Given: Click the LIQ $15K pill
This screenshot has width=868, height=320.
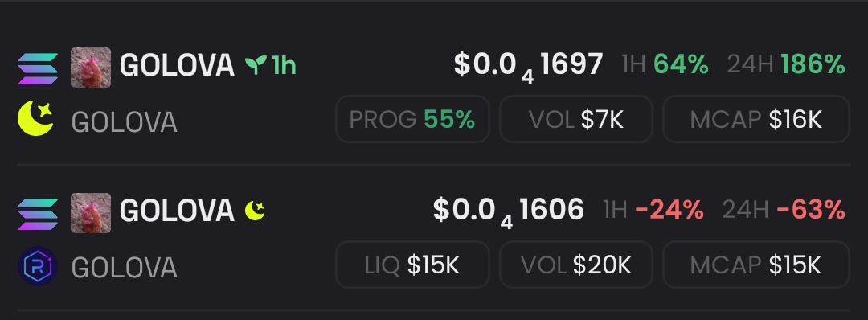Looking at the screenshot, I should coord(412,265).
